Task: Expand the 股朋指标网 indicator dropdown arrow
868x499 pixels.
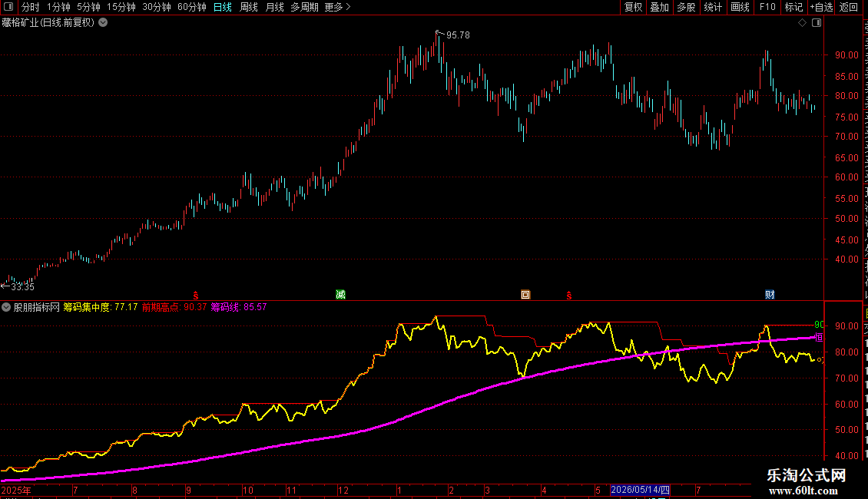Action: tap(6, 307)
